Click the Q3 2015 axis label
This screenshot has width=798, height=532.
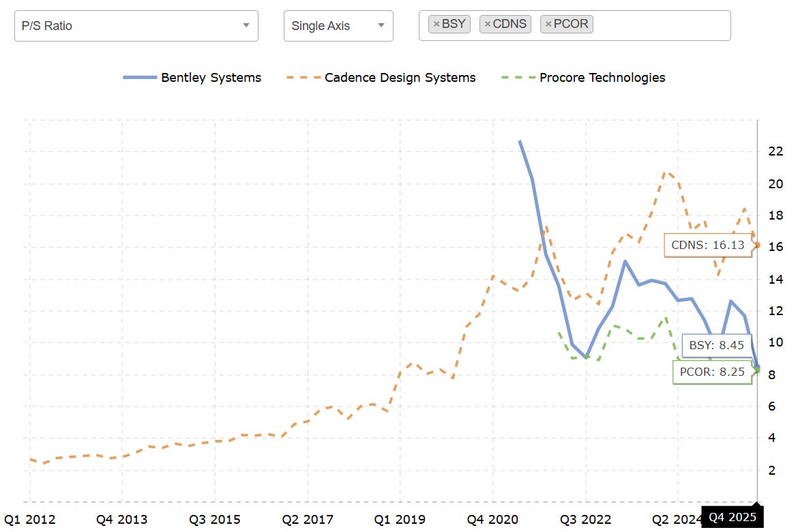pyautogui.click(x=215, y=520)
